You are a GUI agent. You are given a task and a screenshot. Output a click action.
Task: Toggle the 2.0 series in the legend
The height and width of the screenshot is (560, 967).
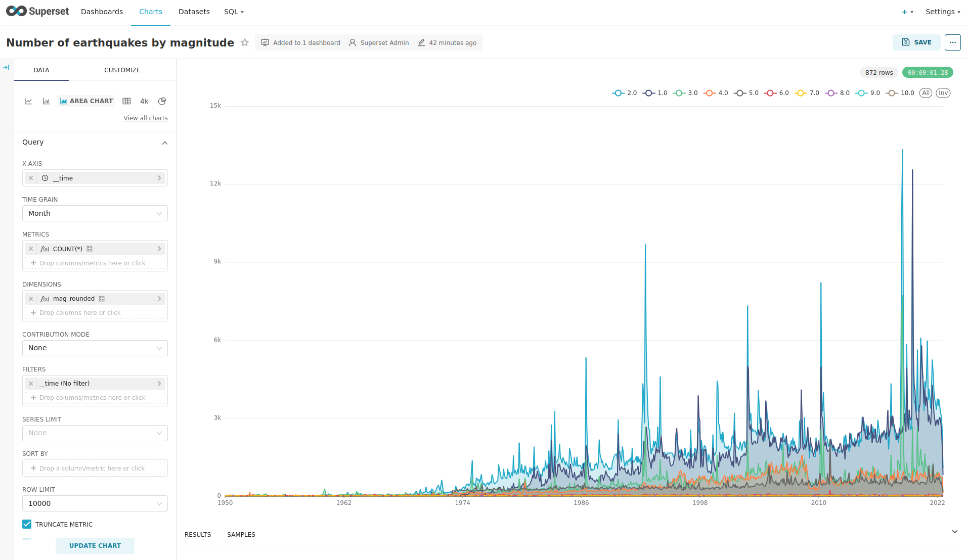point(625,93)
